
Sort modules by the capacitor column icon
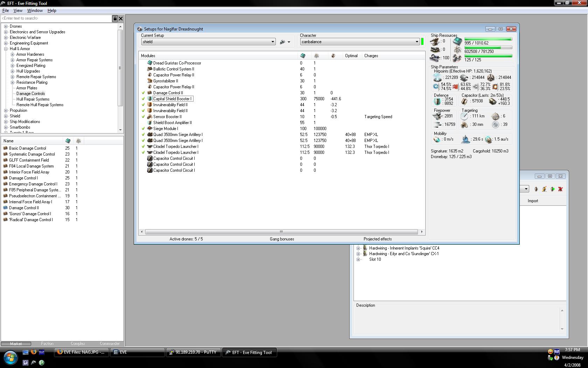point(333,56)
